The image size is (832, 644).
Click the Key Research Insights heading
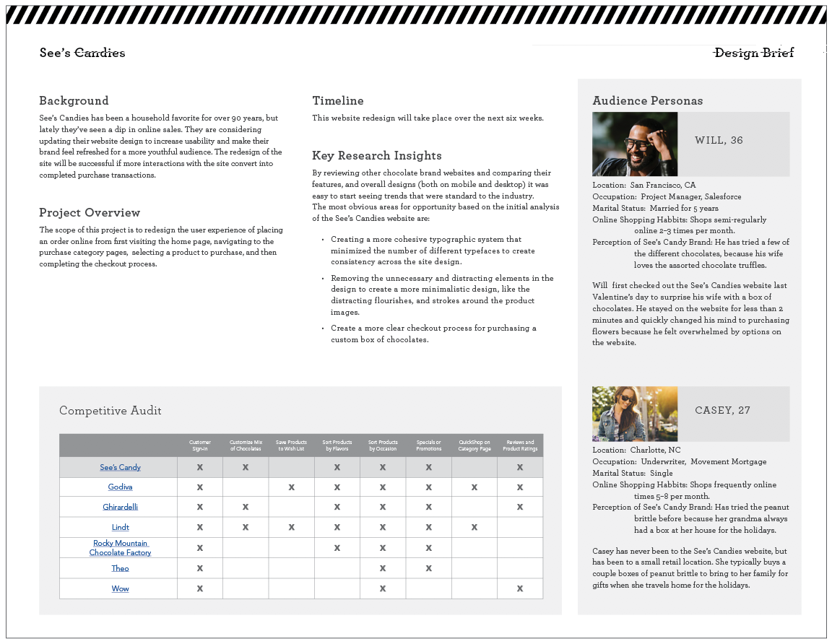(377, 155)
